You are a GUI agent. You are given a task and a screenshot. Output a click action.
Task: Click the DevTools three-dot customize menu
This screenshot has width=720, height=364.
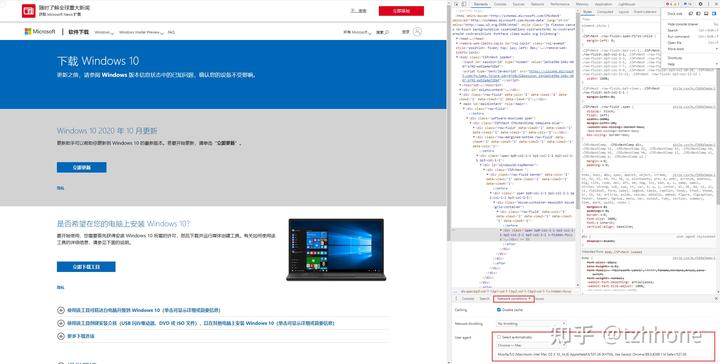709,4
